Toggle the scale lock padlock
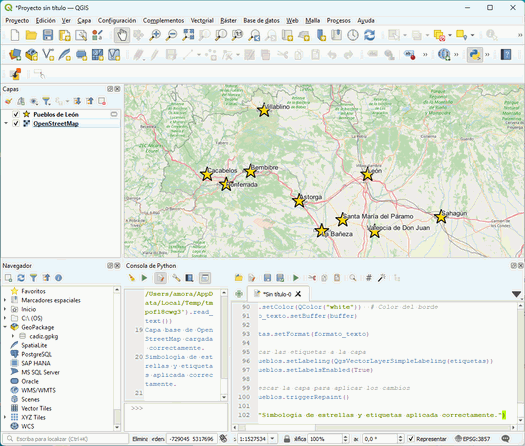Screen dimensions: 525x446 click(x=287, y=439)
